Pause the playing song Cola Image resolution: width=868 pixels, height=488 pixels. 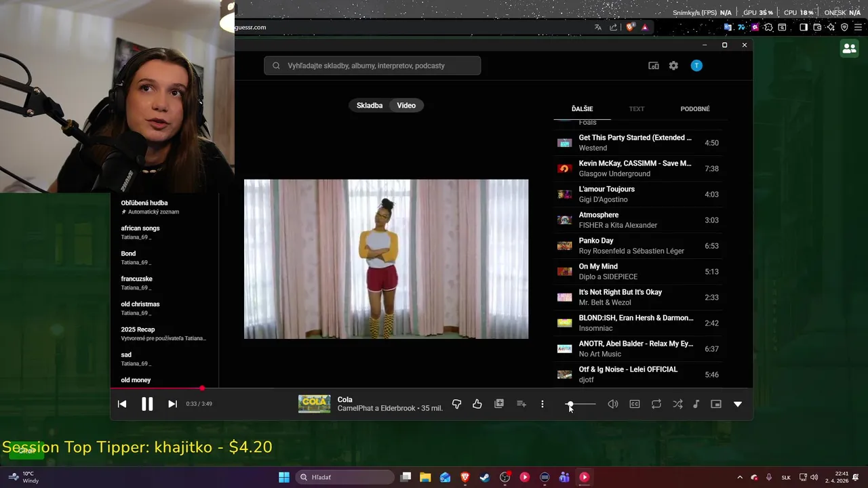(147, 404)
